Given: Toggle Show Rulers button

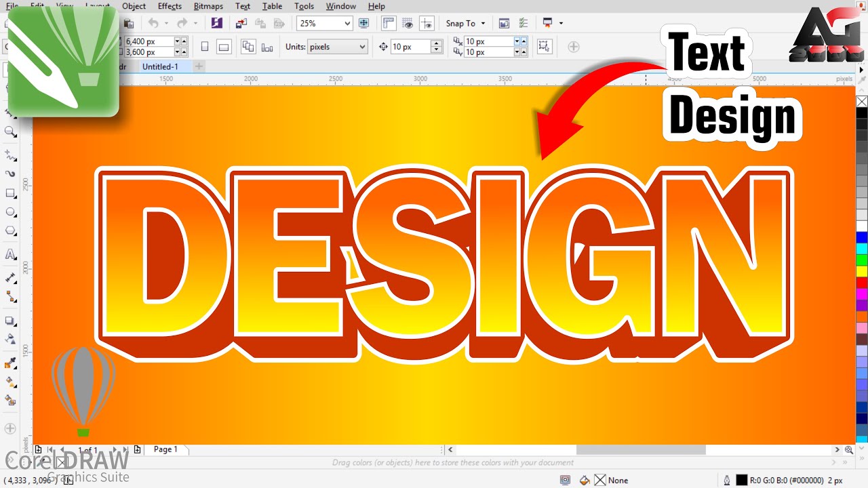Looking at the screenshot, I should point(389,23).
